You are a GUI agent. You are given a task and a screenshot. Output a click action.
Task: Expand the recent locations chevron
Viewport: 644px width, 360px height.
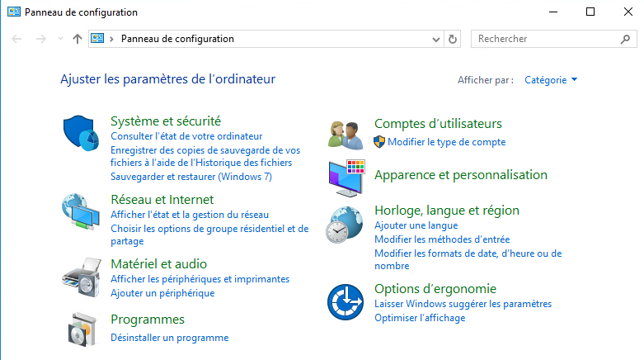[x=60, y=39]
